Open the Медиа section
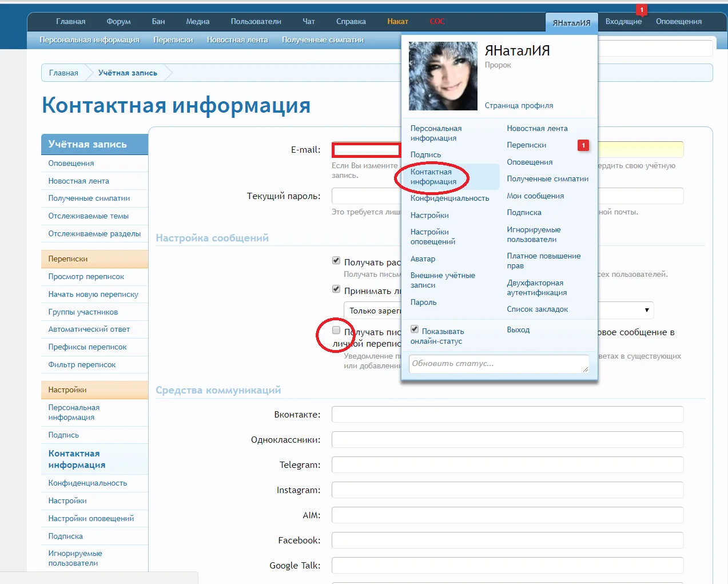The width and height of the screenshot is (728, 584). (x=197, y=21)
